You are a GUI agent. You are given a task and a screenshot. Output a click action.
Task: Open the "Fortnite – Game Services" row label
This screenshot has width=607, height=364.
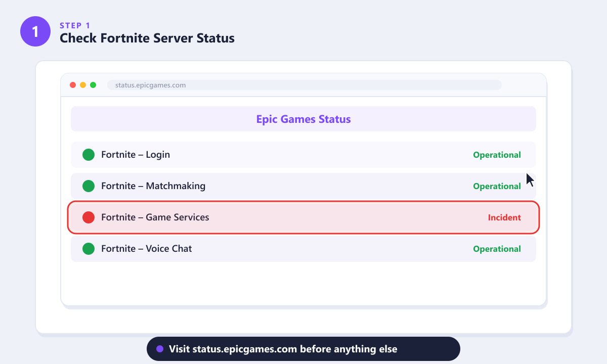pos(155,217)
